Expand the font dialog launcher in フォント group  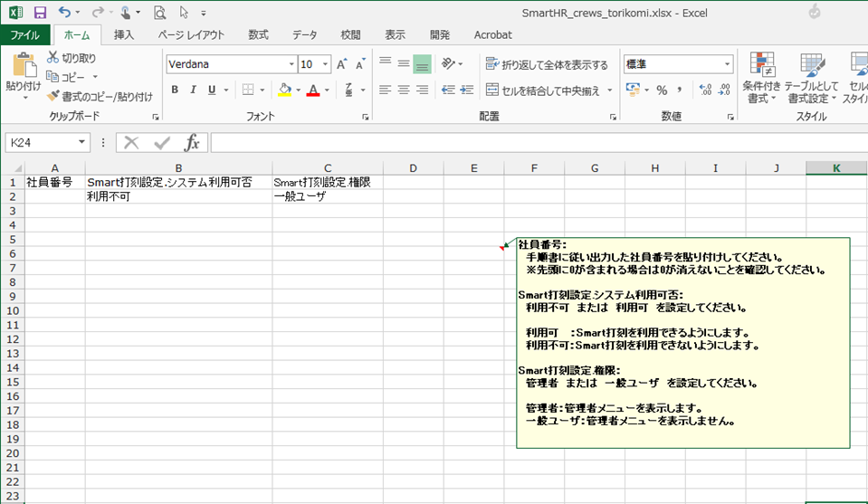(x=366, y=117)
